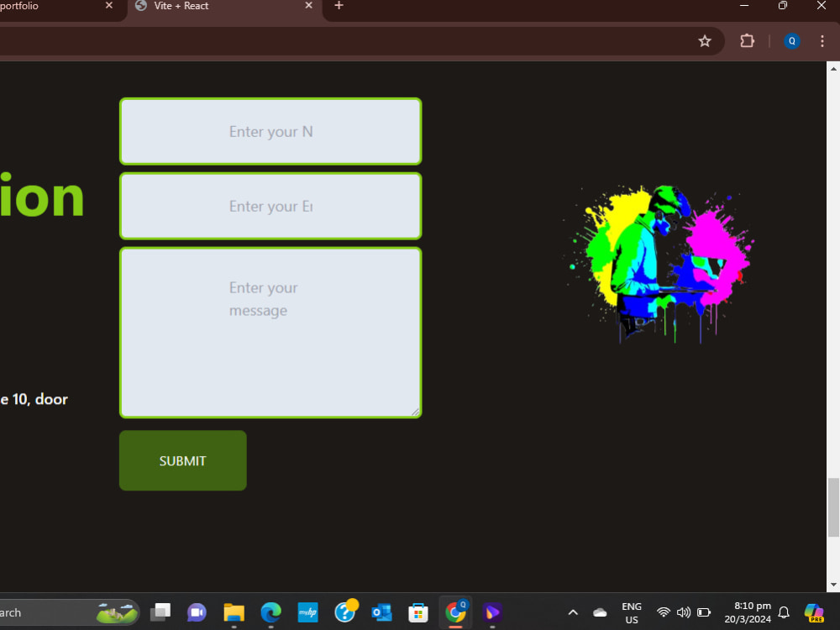The image size is (840, 630).
Task: Check the battery status icon
Action: pyautogui.click(x=704, y=612)
